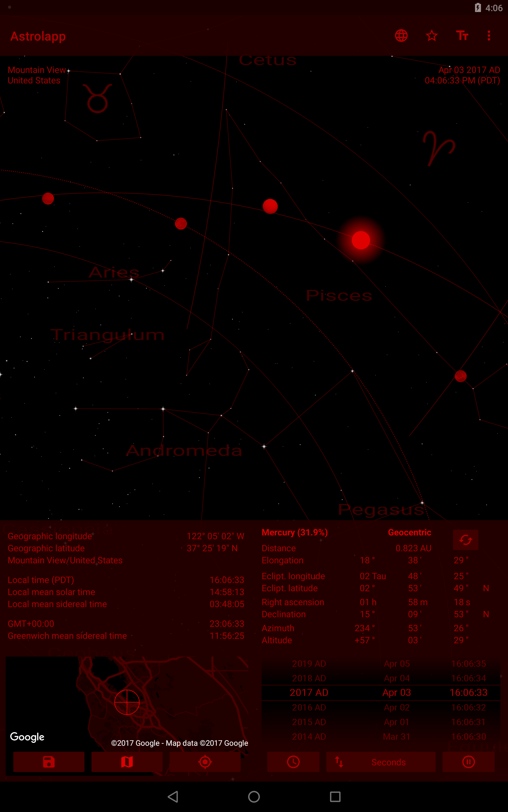Tap the Android recent apps button

point(335,796)
